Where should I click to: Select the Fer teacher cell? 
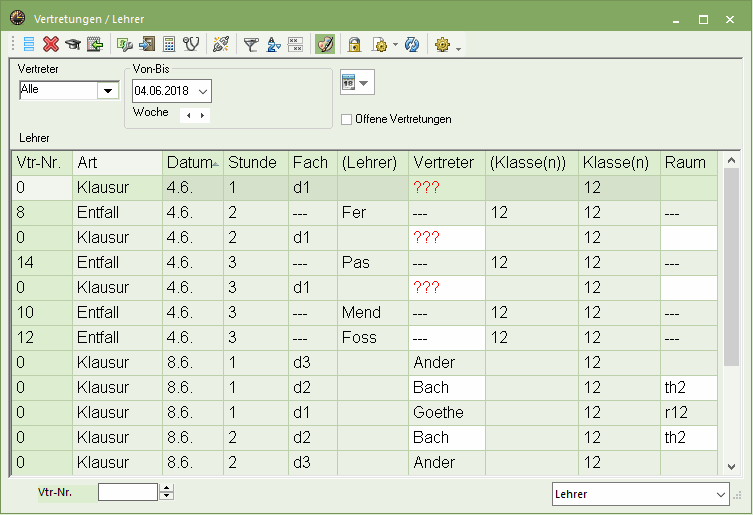tap(373, 212)
